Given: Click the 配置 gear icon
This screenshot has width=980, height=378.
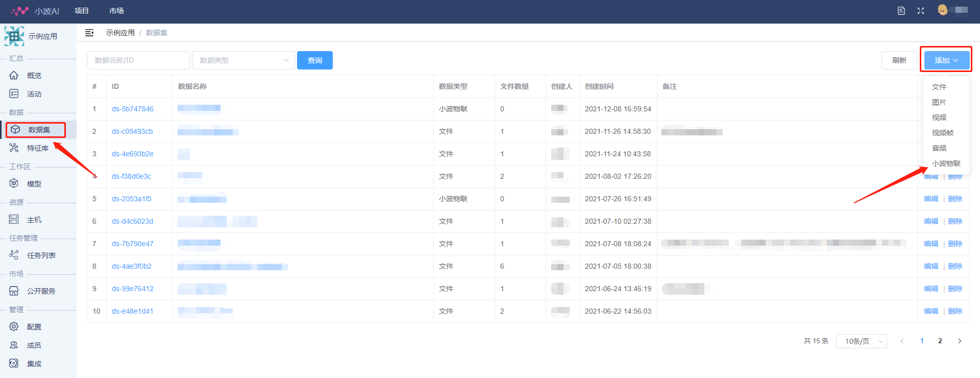Looking at the screenshot, I should click(x=14, y=326).
